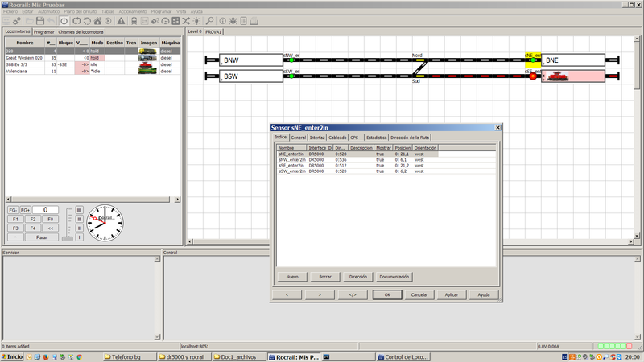The height and width of the screenshot is (362, 644).
Task: Click the green signal next to block BNW
Action: pos(291,60)
